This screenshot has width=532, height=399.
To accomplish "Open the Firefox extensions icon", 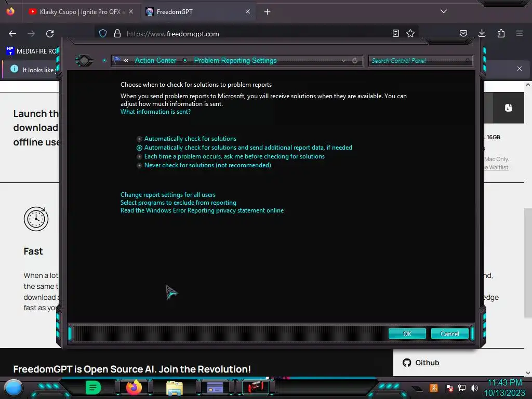I will pos(501,33).
